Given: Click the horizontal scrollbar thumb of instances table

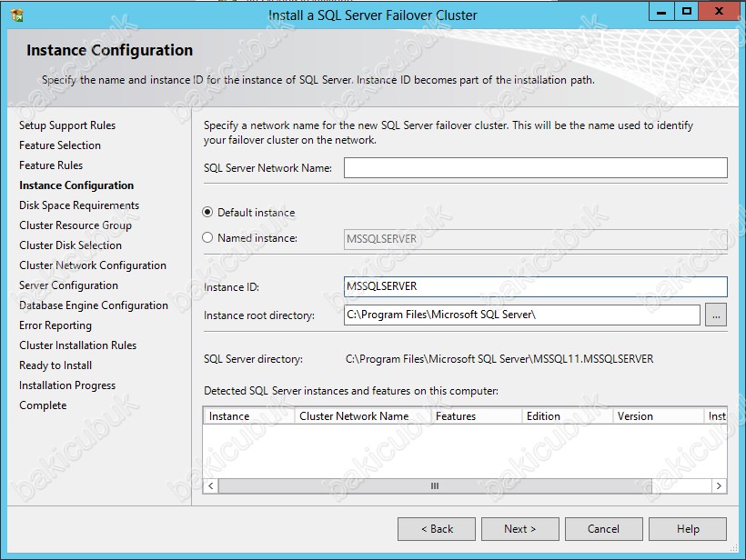Looking at the screenshot, I should point(434,485).
